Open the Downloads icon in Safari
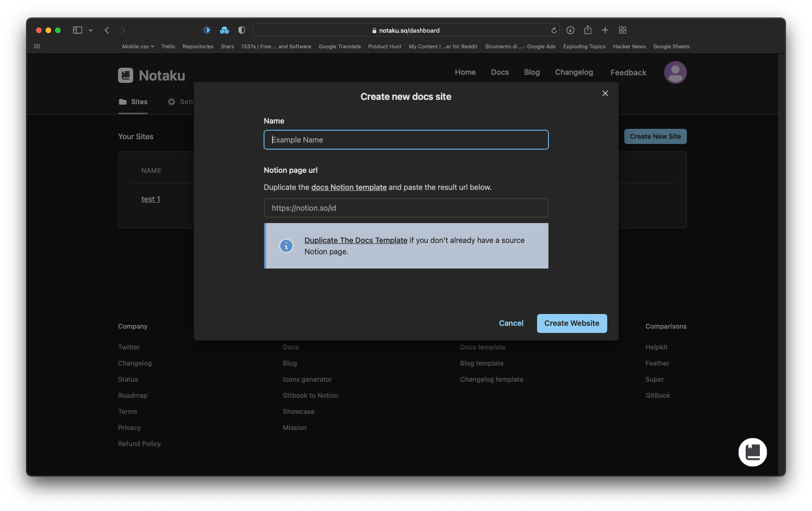The image size is (812, 511). 570,30
